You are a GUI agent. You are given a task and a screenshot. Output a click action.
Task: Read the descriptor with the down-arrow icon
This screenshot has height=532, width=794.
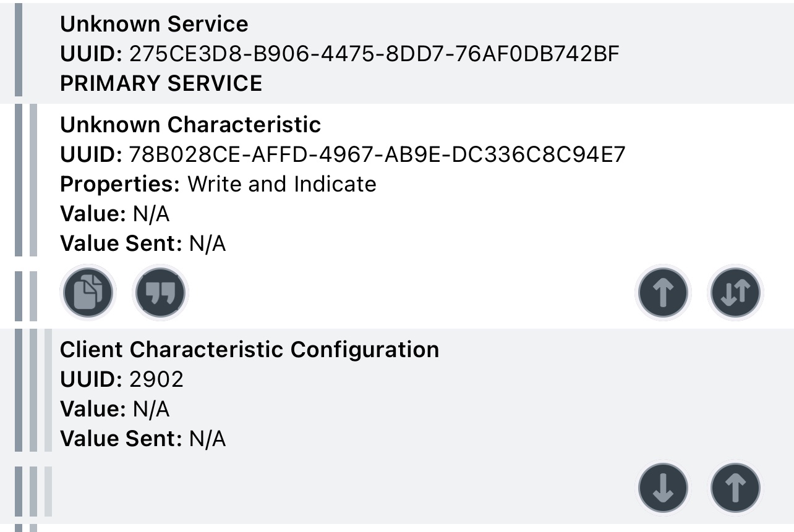pyautogui.click(x=663, y=488)
